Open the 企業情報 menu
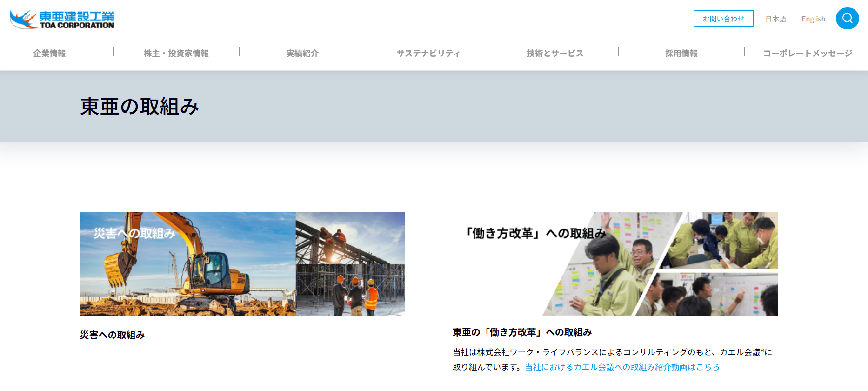Viewport: 868px width, 391px height. [x=50, y=53]
